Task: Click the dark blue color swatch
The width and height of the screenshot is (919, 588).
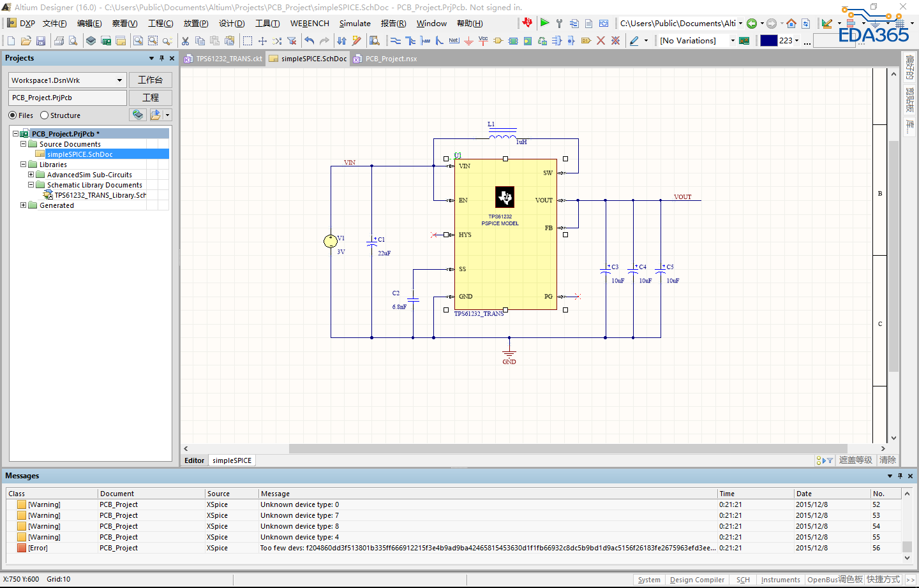Action: coord(768,41)
